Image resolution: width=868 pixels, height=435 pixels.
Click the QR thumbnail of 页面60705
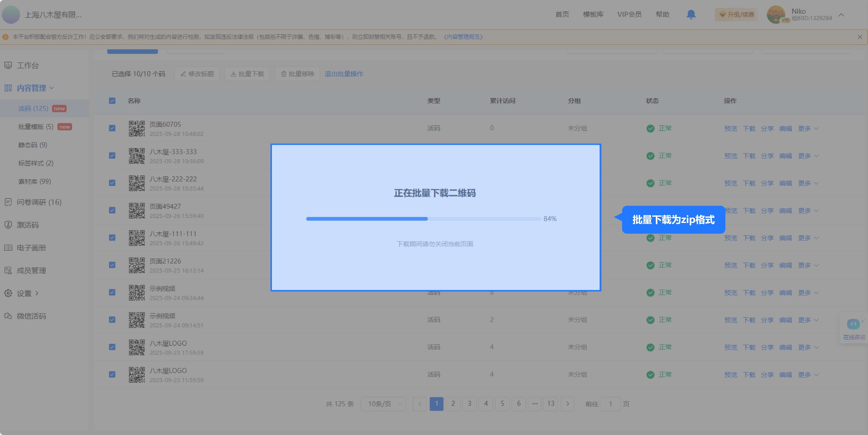click(x=136, y=129)
